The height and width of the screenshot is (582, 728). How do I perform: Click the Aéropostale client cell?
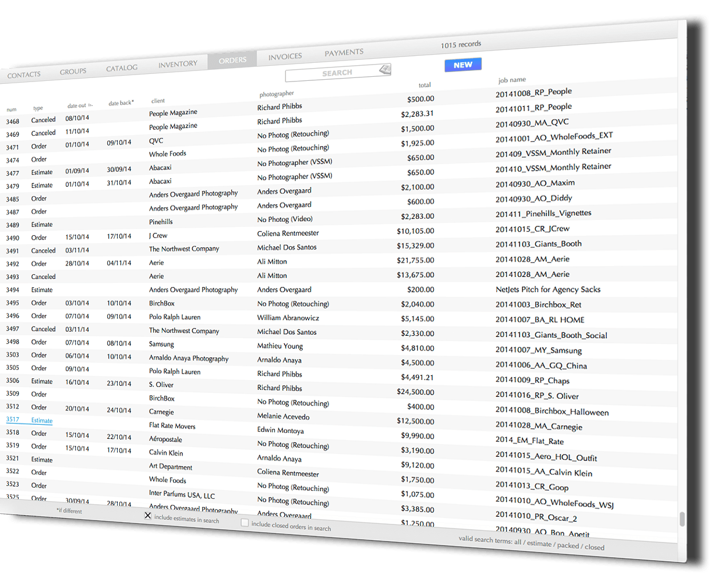tap(165, 439)
